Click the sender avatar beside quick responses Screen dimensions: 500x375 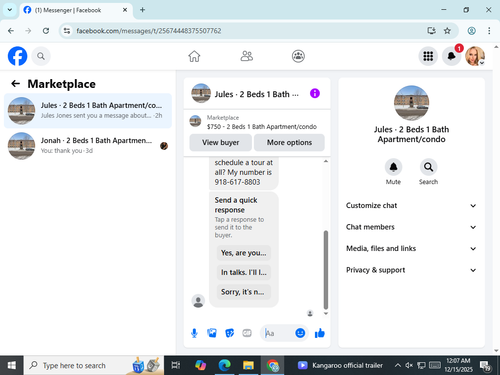tap(198, 301)
